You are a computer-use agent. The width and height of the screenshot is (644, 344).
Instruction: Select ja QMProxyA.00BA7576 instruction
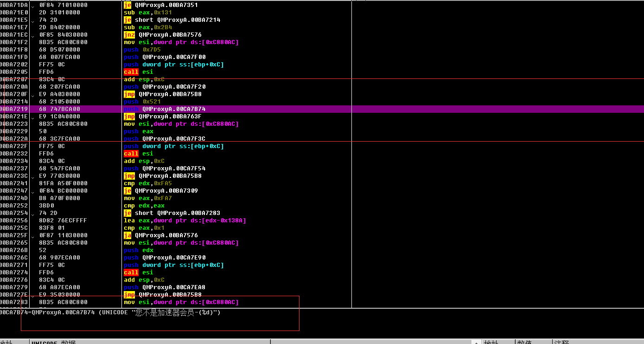[161, 235]
